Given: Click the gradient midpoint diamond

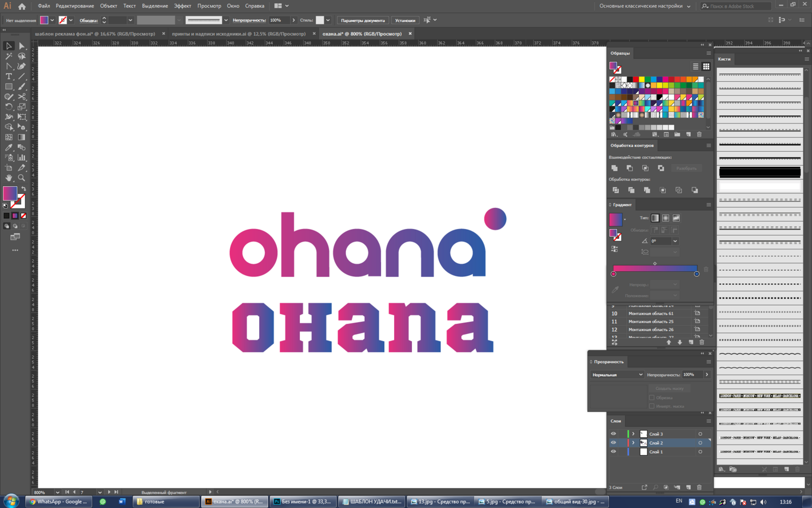Looking at the screenshot, I should [655, 264].
